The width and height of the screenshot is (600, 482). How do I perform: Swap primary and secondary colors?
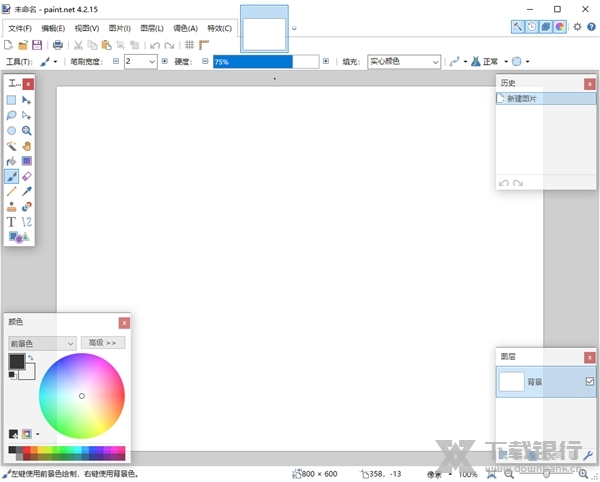click(31, 358)
